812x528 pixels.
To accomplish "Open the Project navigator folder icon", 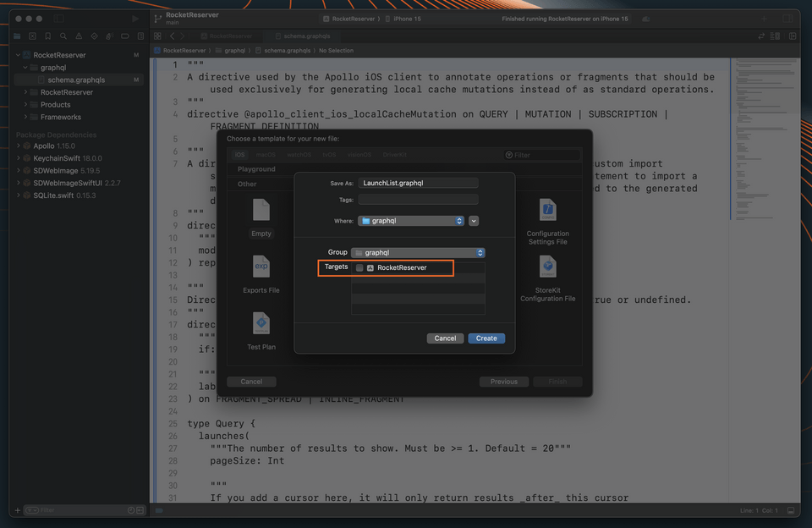I will tap(17, 36).
